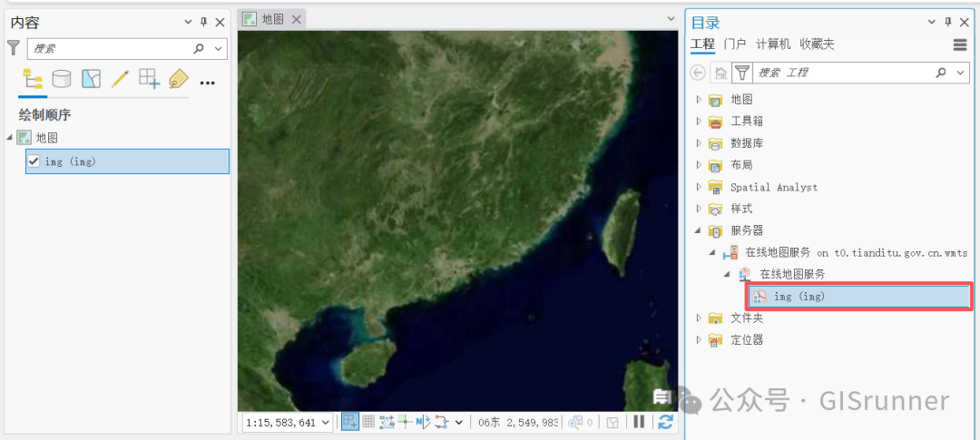
Task: Open the three-dots more options in Contents
Action: click(x=208, y=82)
